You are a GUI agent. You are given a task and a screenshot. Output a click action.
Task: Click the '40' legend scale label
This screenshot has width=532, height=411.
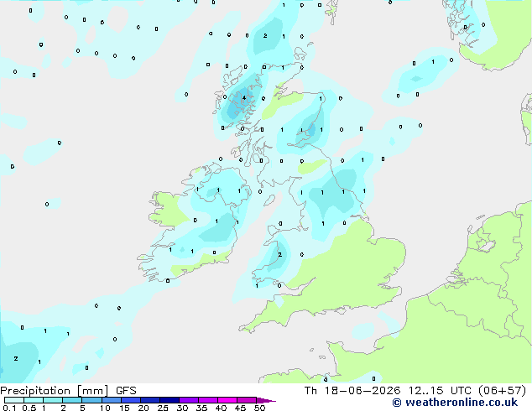point(221,408)
